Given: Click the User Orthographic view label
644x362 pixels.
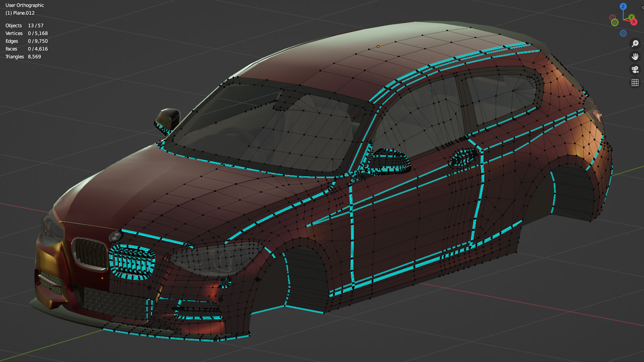Looking at the screenshot, I should (24, 5).
